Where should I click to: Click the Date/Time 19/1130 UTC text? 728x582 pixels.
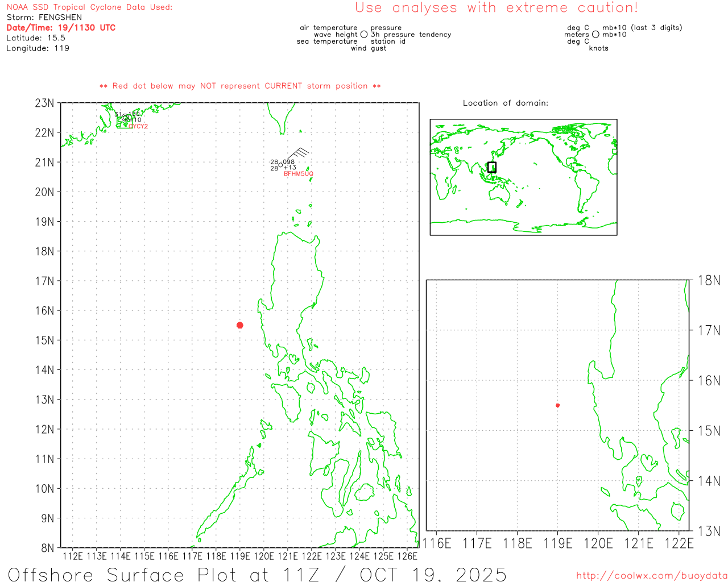(61, 28)
